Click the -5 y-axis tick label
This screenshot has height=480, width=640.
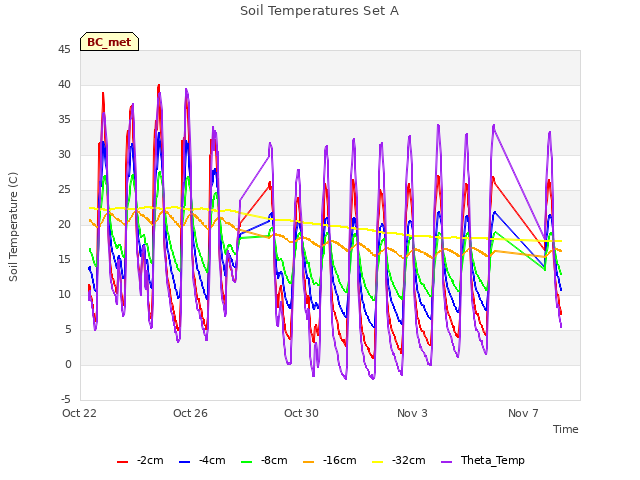point(66,399)
